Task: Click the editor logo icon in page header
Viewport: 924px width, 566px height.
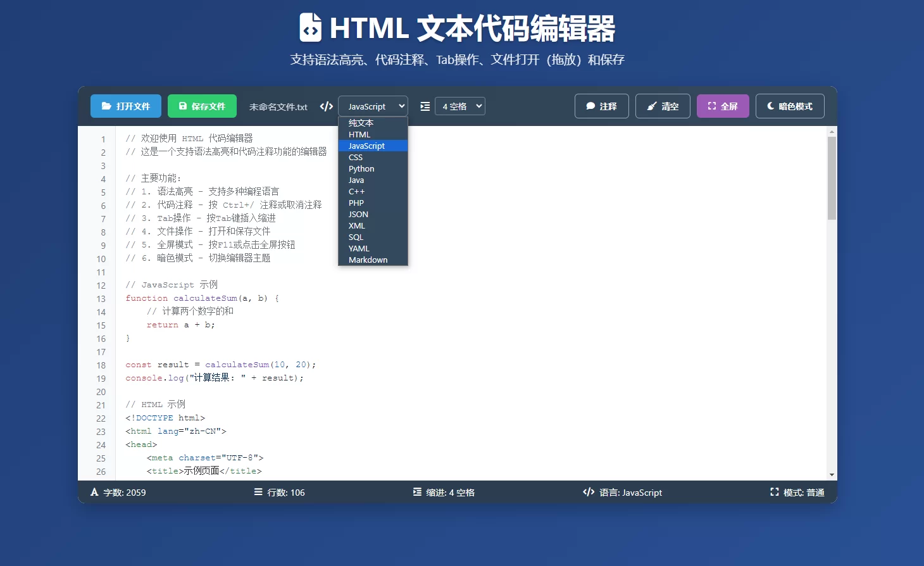Action: pyautogui.click(x=310, y=28)
